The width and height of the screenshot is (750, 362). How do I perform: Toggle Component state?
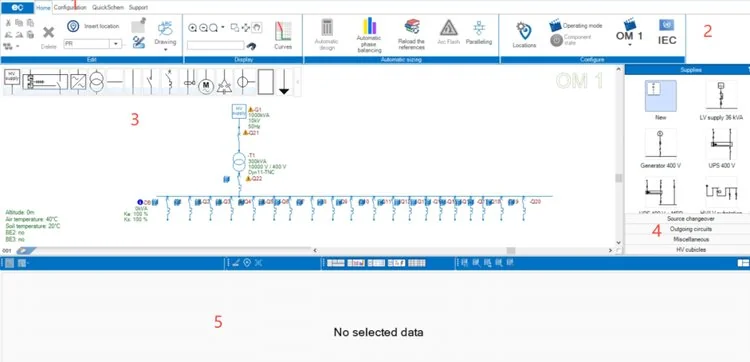tap(570, 40)
